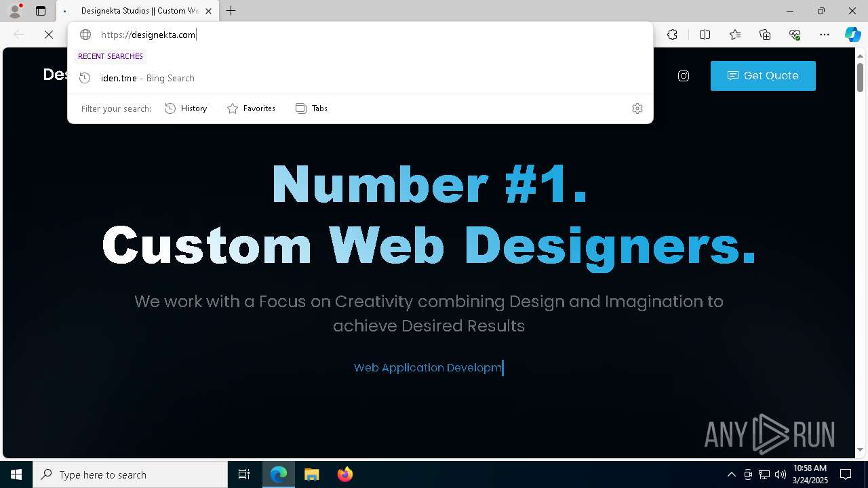Screen dimensions: 868x488
Task: Select the iden.tme recent search suggestion
Action: [360, 78]
